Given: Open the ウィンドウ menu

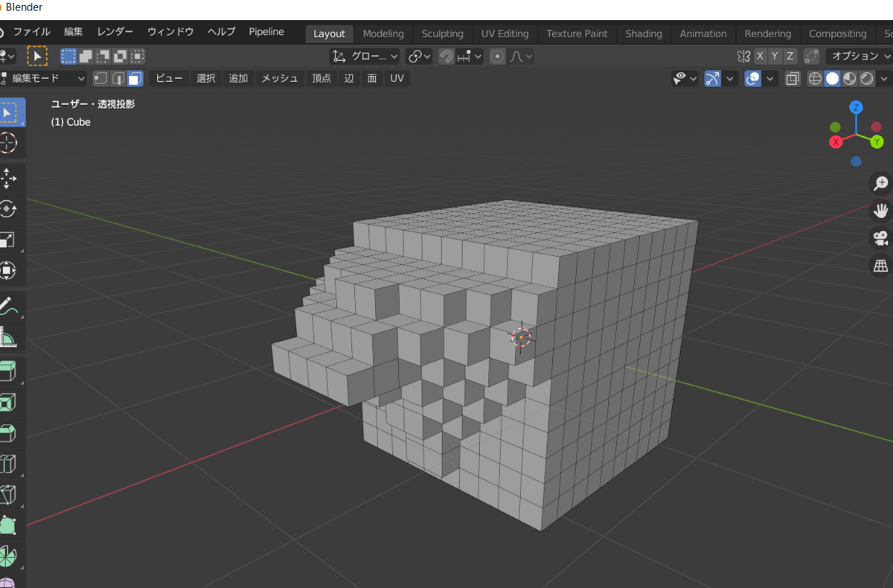Looking at the screenshot, I should click(170, 32).
